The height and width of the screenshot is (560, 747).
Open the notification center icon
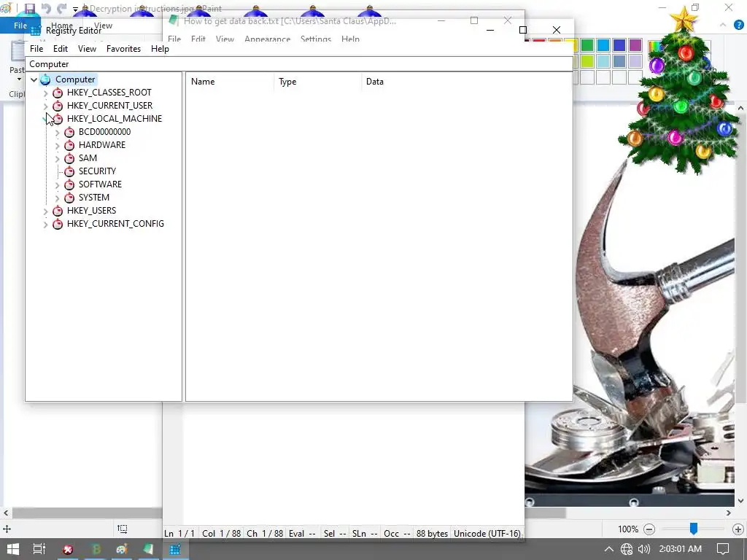[723, 549]
